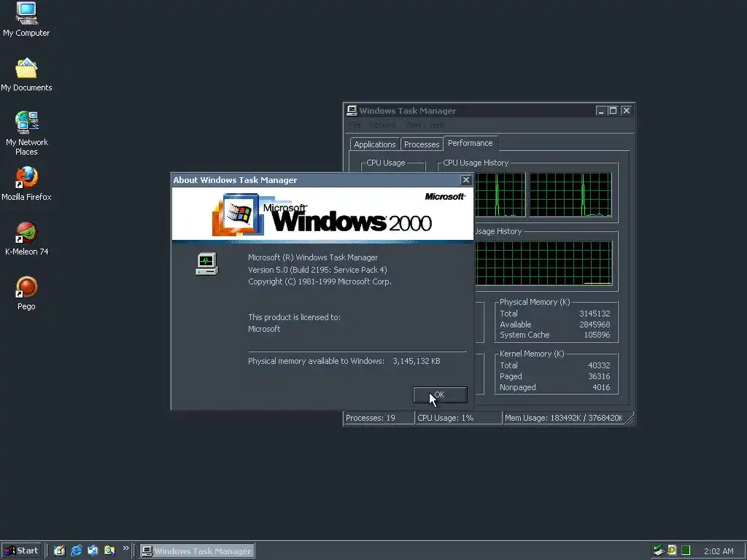
Task: Select the My Documents desktop folder
Action: click(x=26, y=74)
